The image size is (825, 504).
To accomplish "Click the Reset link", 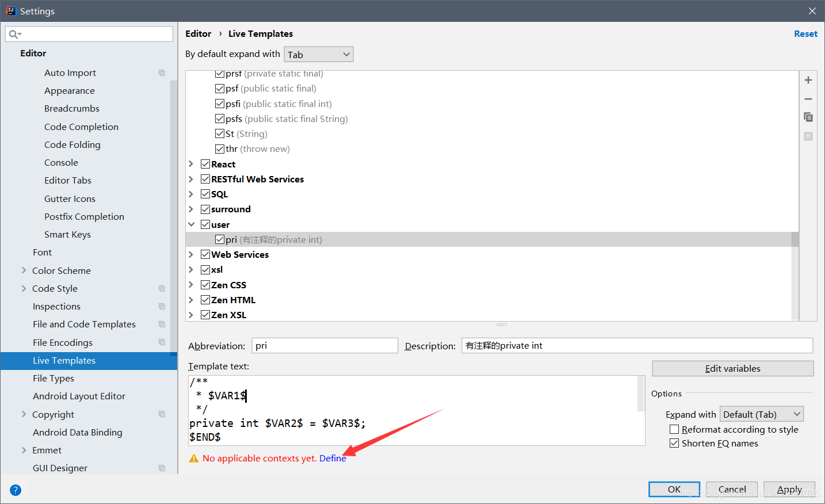I will click(x=805, y=34).
